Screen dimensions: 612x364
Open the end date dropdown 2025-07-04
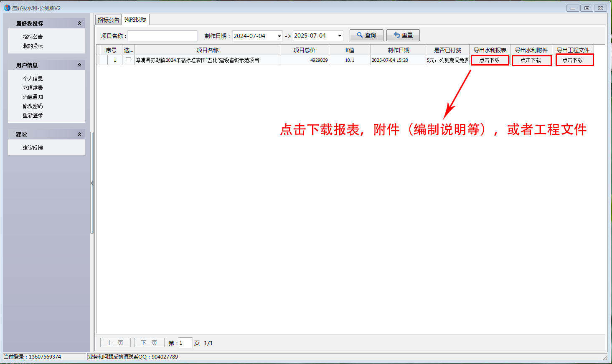coord(340,36)
